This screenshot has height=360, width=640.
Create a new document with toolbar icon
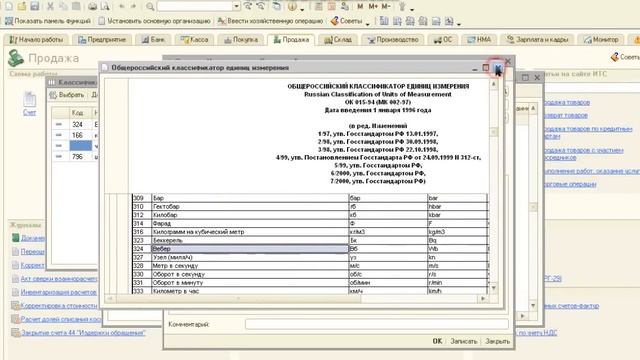pos(9,6)
